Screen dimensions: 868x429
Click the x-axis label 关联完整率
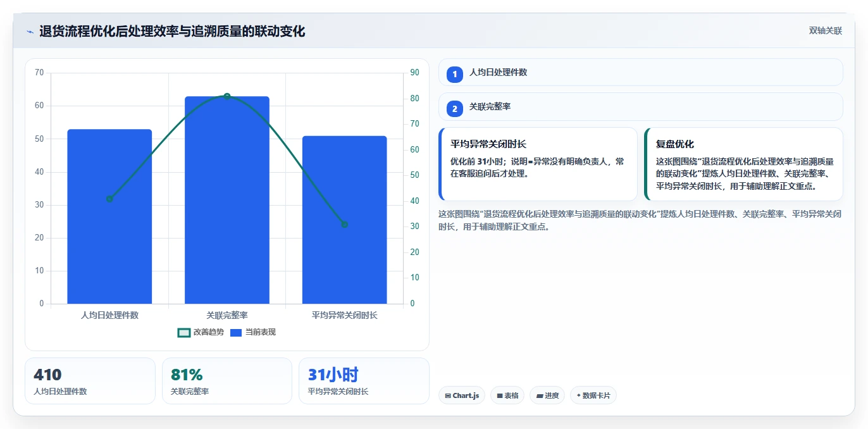pyautogui.click(x=227, y=315)
